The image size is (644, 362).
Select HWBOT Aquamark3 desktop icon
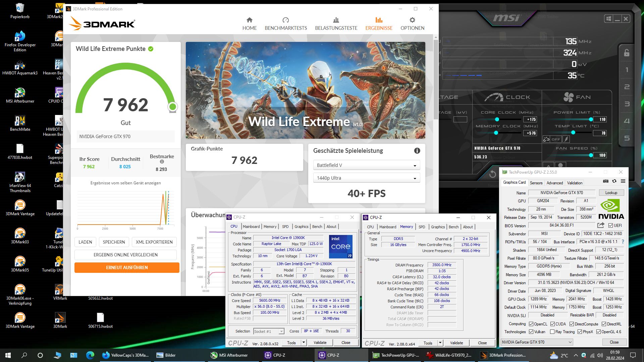[20, 67]
